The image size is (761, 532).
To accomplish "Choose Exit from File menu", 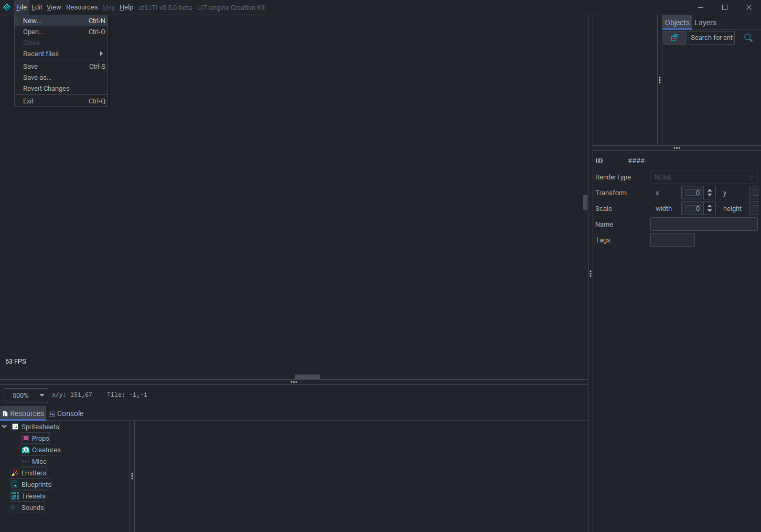I will click(61, 101).
